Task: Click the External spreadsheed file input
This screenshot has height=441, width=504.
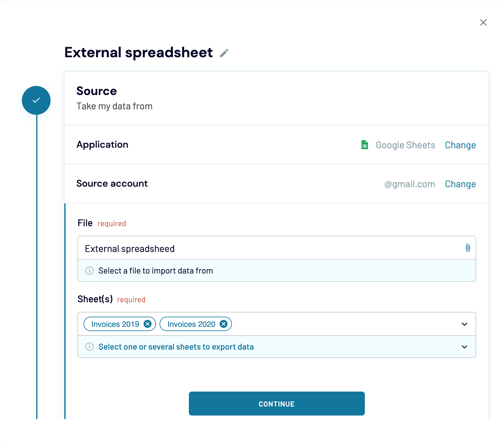Action: tap(210, 248)
